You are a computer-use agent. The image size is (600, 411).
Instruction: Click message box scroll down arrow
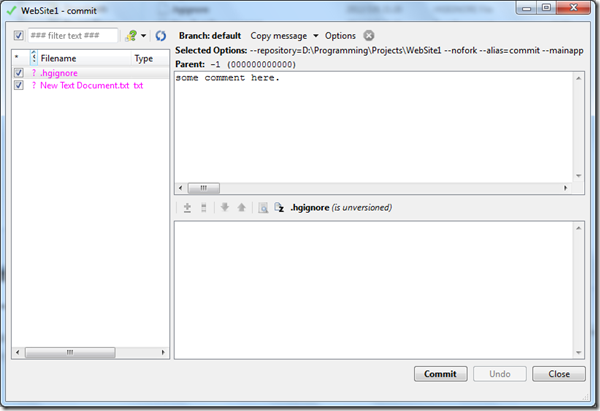[579, 176]
